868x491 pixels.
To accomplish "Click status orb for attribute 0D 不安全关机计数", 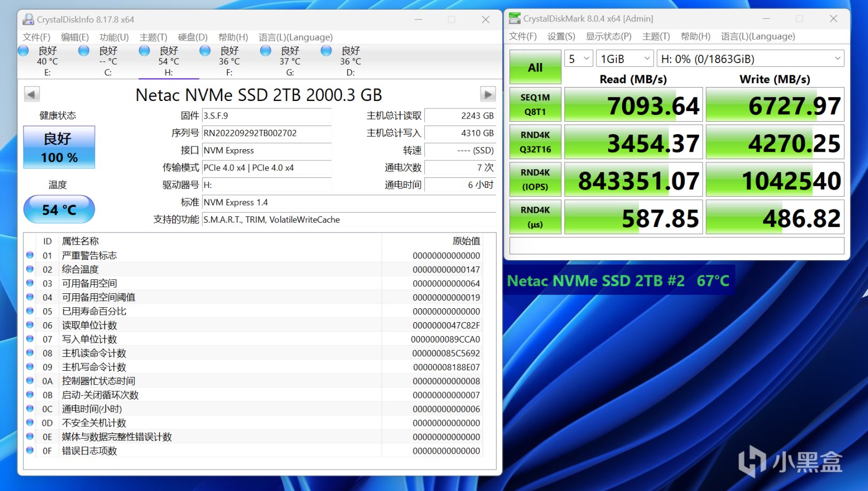I will click(x=30, y=422).
